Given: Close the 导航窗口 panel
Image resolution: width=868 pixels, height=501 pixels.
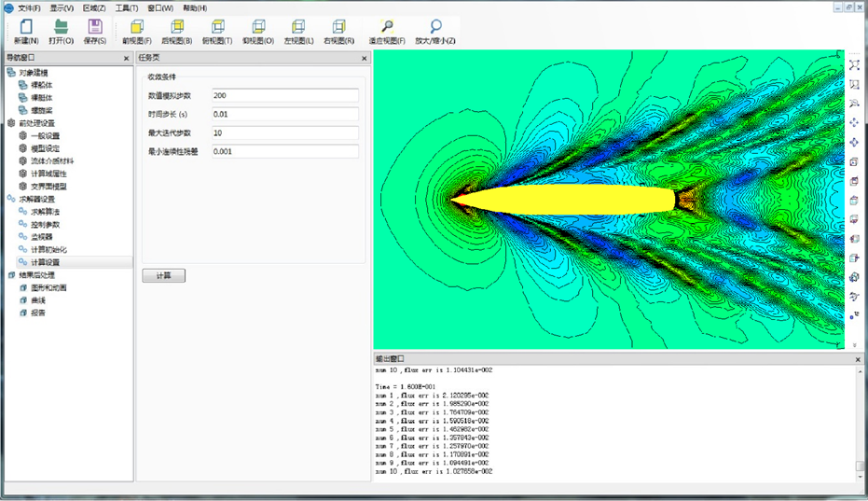Looking at the screenshot, I should [126, 58].
